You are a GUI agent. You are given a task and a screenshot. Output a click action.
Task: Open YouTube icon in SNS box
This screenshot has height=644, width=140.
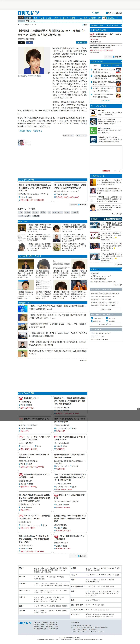(107, 321)
